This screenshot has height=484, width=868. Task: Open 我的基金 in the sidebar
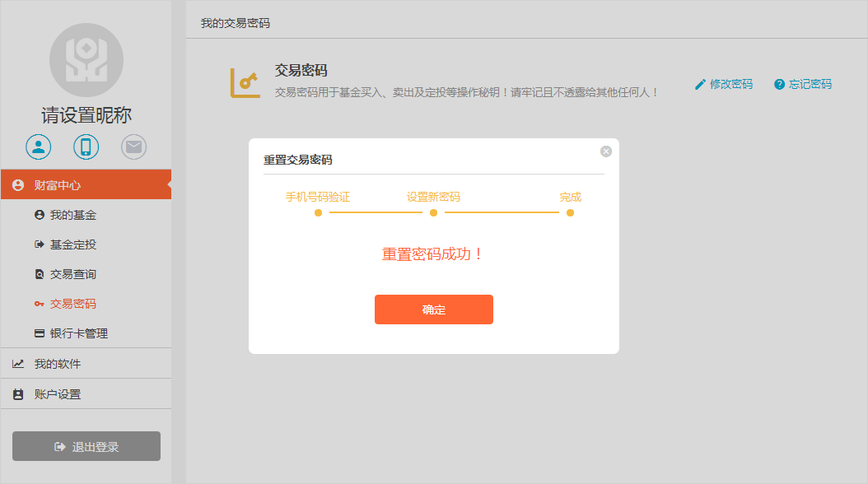coord(72,215)
